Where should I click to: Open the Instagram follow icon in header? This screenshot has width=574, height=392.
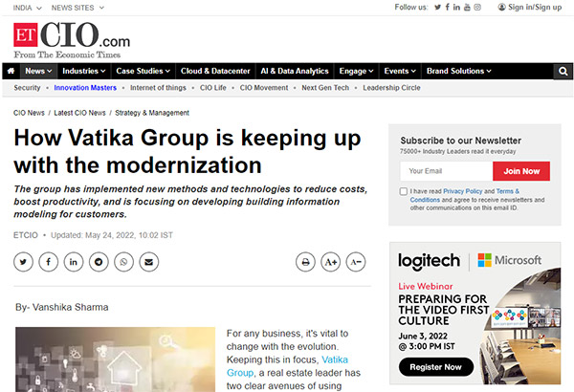[x=477, y=7]
